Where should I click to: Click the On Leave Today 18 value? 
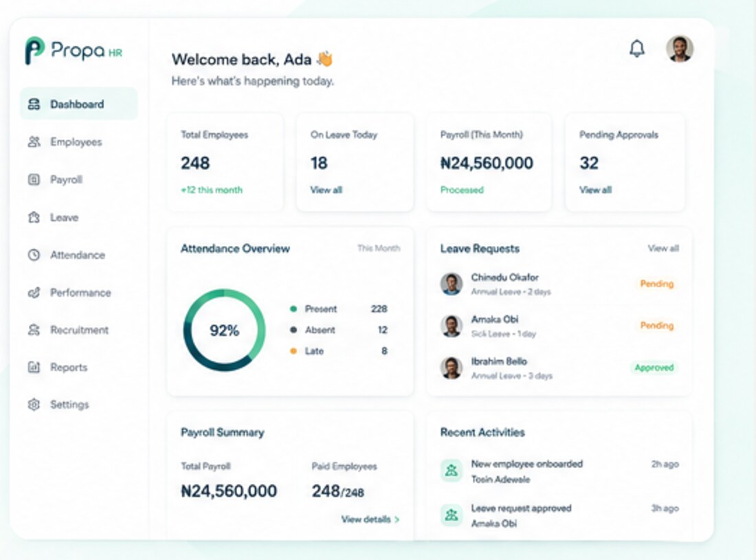[x=319, y=163]
